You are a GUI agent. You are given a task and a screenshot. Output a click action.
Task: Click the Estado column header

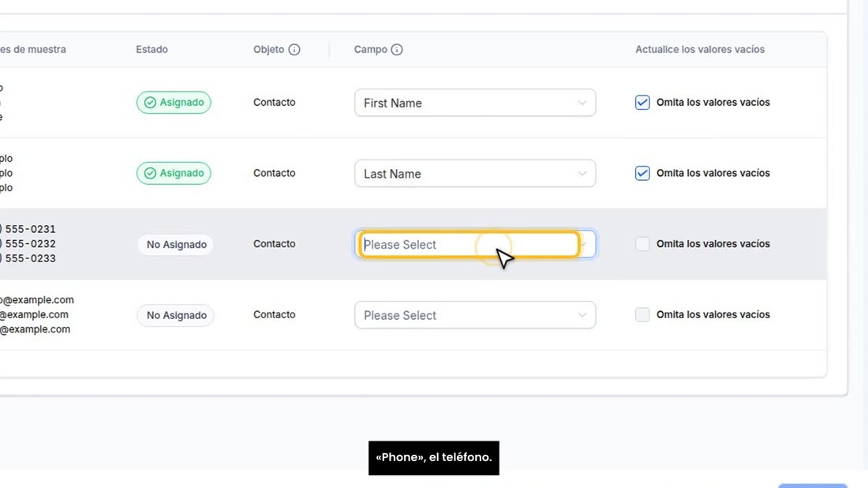(x=152, y=49)
